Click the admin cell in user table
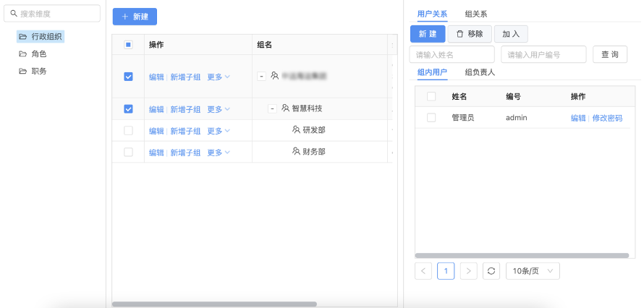The image size is (644, 308). pyautogui.click(x=516, y=118)
